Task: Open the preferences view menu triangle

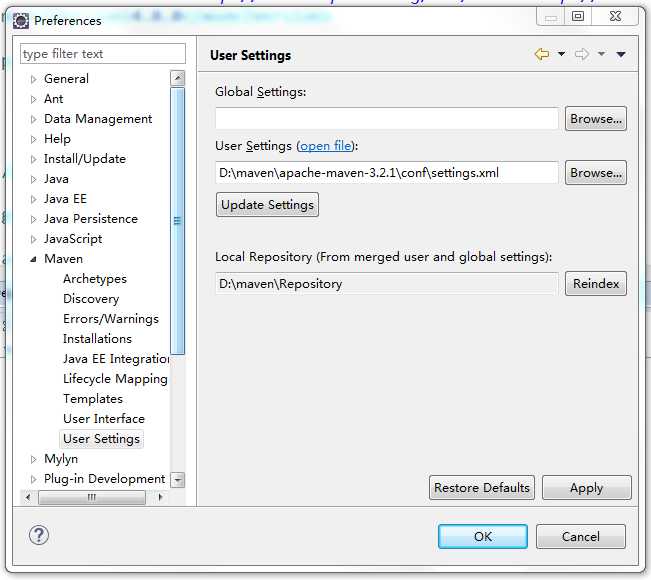Action: point(621,54)
